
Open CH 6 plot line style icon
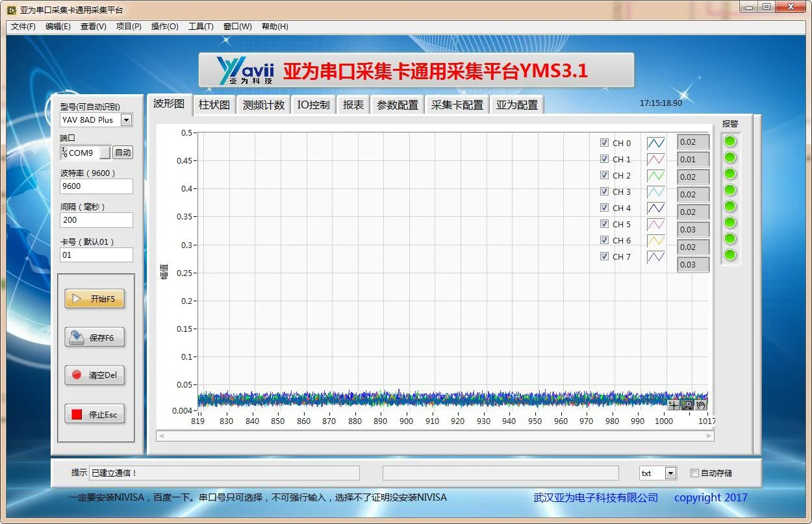[656, 240]
